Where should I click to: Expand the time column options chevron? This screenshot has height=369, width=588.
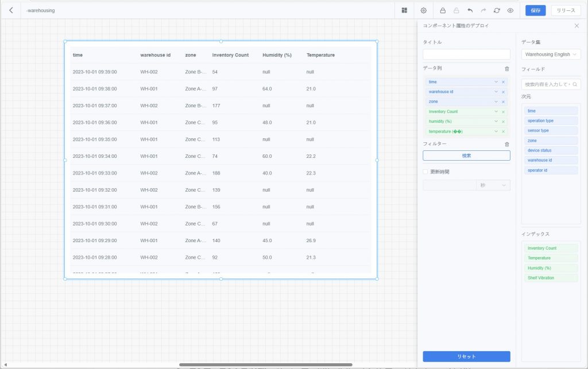pos(496,82)
